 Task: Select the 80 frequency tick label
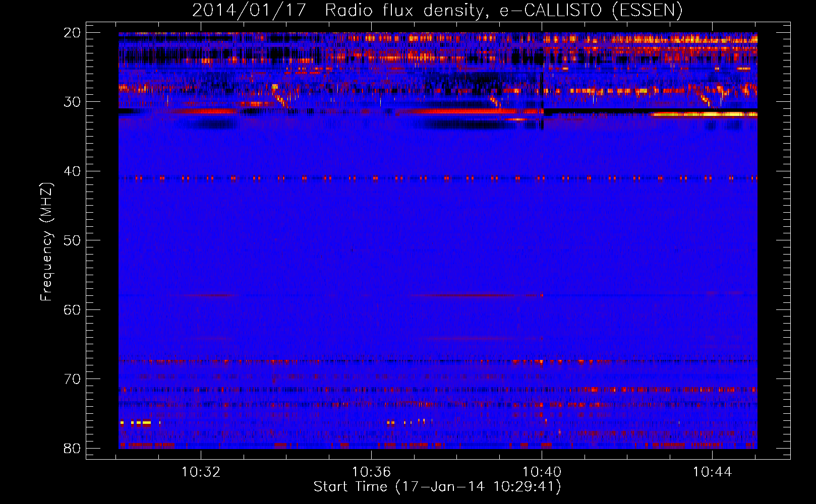[x=72, y=448]
